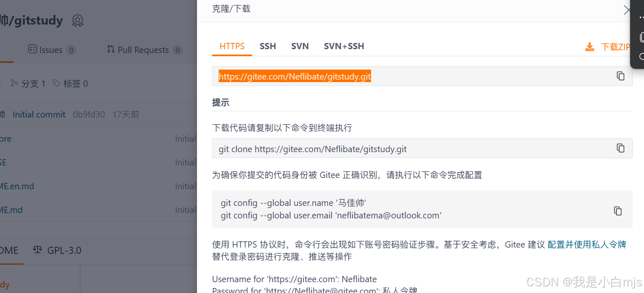The width and height of the screenshot is (644, 293).
Task: Click the download ZIP icon
Action: coord(590,47)
